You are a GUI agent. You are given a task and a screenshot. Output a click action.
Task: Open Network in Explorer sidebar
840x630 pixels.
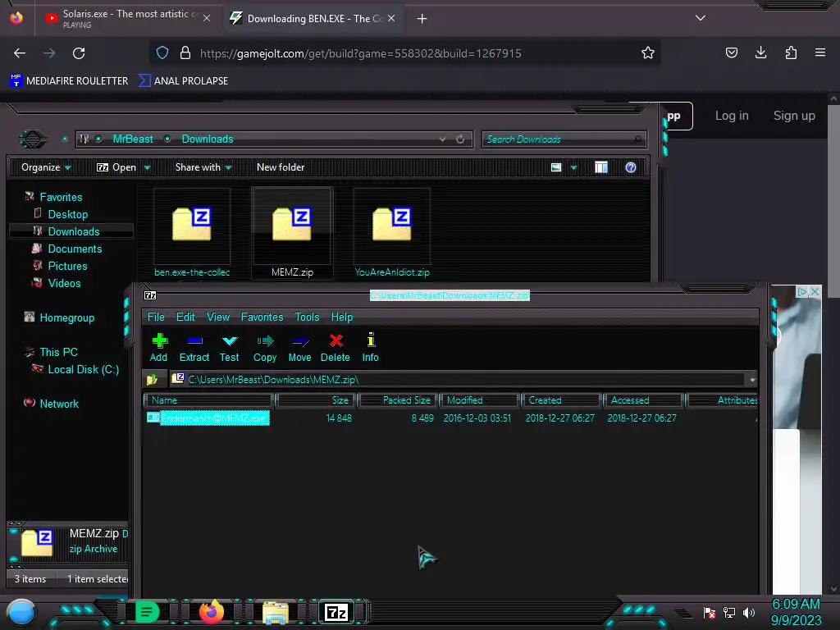coord(59,404)
